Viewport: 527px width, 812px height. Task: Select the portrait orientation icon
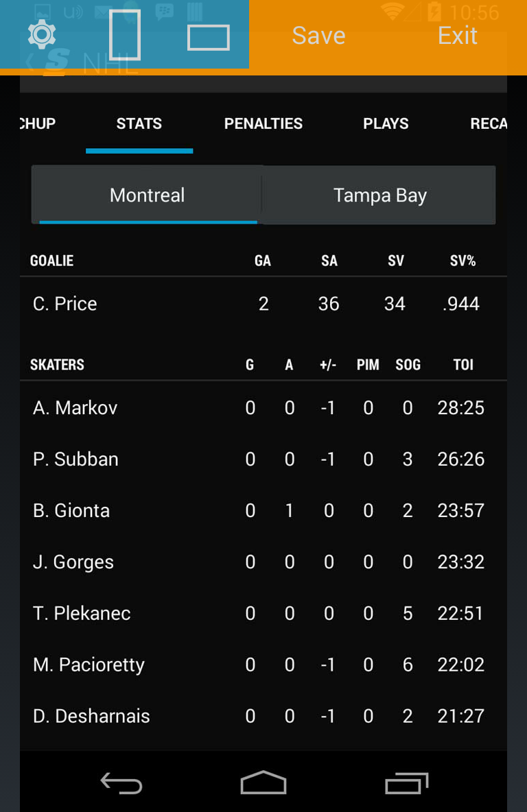click(125, 35)
